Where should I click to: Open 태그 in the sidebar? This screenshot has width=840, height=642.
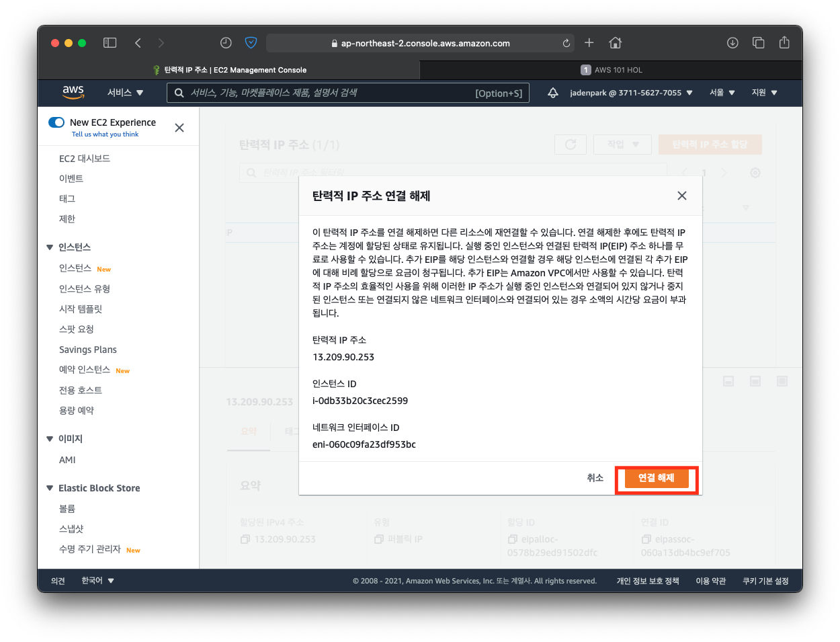(x=67, y=199)
